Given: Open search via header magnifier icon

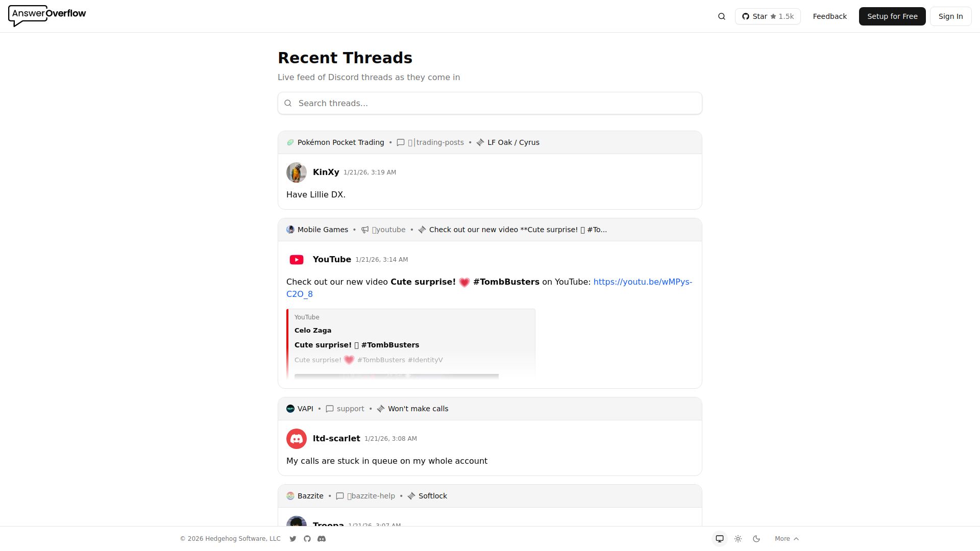Looking at the screenshot, I should [x=722, y=16].
